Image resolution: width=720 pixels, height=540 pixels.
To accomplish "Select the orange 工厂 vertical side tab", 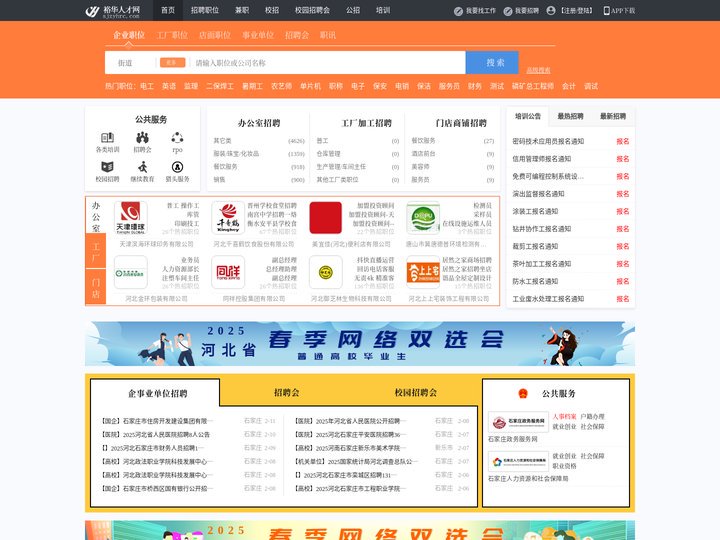I will (96, 252).
